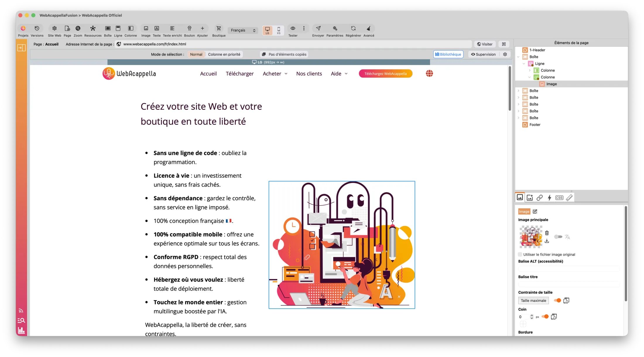Open the Paramètres toolbar icon
644x357 pixels.
(335, 28)
